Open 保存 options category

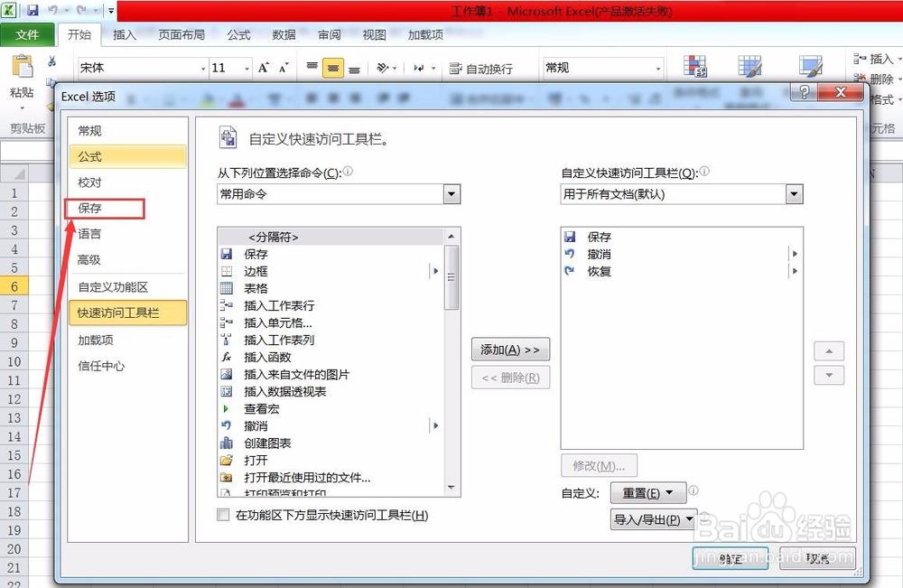pyautogui.click(x=127, y=208)
